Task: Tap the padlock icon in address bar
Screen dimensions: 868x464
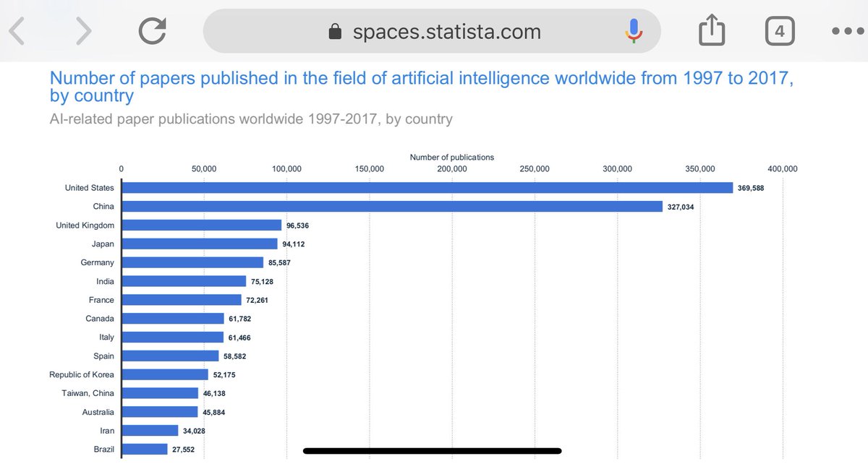Action: tap(335, 32)
